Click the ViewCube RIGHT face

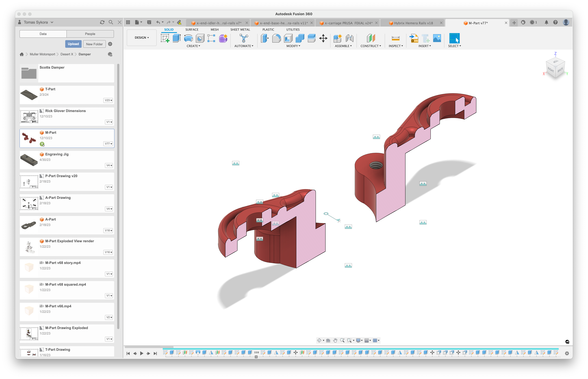[x=551, y=70]
